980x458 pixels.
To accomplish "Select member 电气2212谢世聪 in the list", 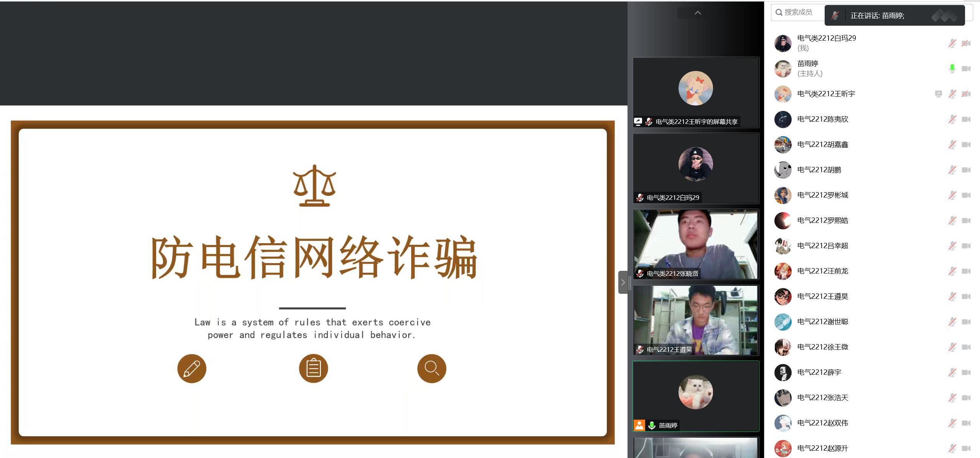I will (x=822, y=322).
